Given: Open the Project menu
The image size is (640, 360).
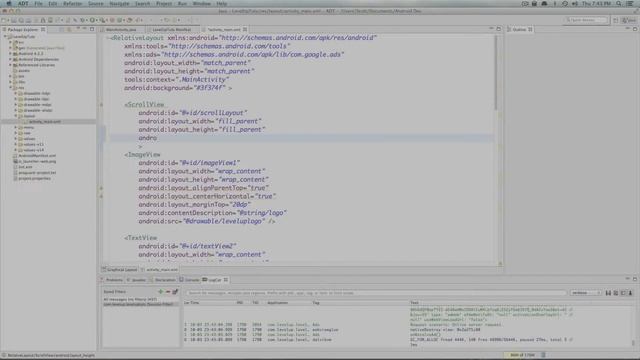Looking at the screenshot, I should point(164,4).
